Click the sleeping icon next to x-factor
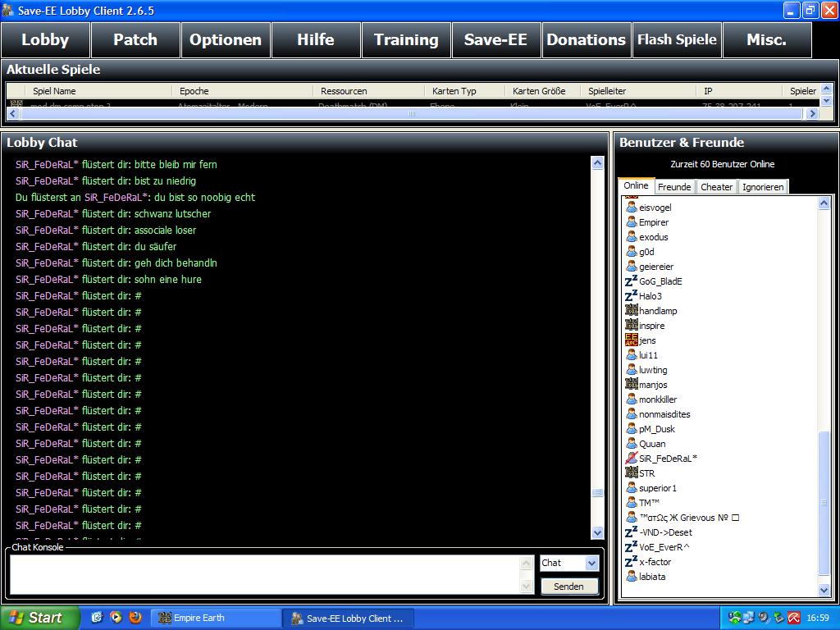 coord(631,562)
